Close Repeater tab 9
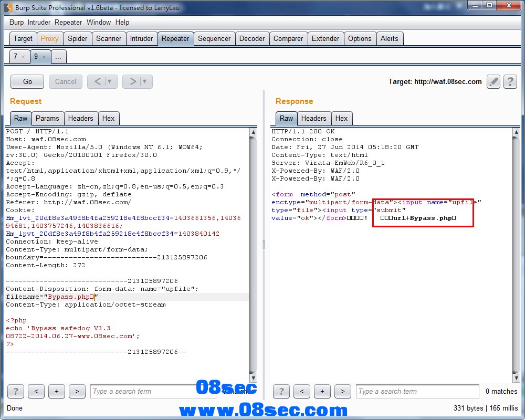Image resolution: width=525 pixels, height=420 pixels. coord(44,57)
